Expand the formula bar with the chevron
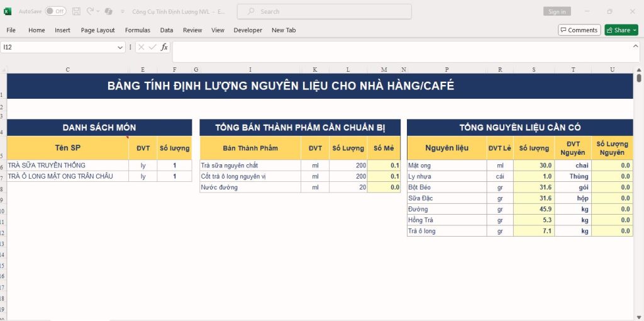Viewport: 644px width, 321px height. click(x=636, y=46)
